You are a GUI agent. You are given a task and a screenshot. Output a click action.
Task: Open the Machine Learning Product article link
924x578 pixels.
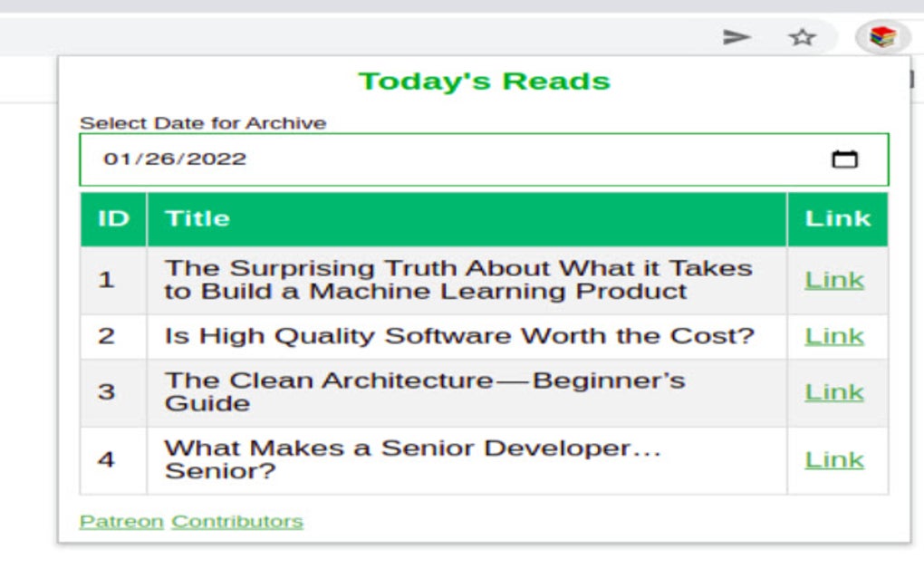pos(834,279)
